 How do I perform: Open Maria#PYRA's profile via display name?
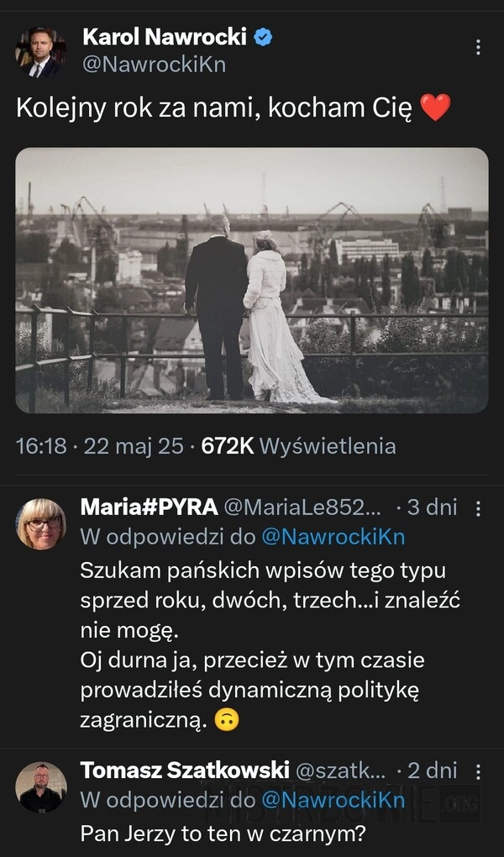pyautogui.click(x=149, y=507)
